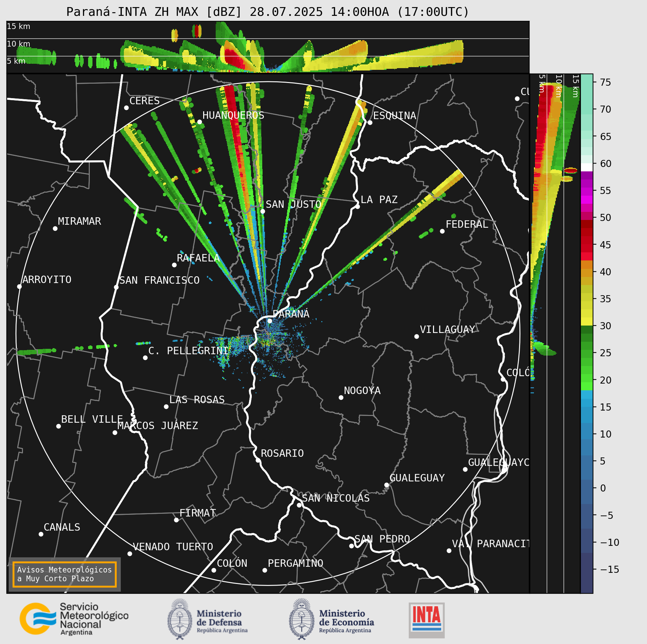Select the VILLAGUAY city marker dot
Screen dimensions: 647x644
click(416, 336)
